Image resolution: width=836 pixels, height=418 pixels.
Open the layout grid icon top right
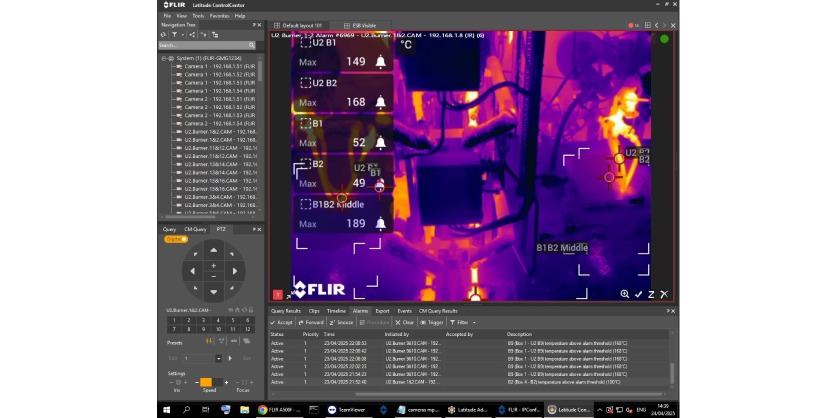pos(648,26)
